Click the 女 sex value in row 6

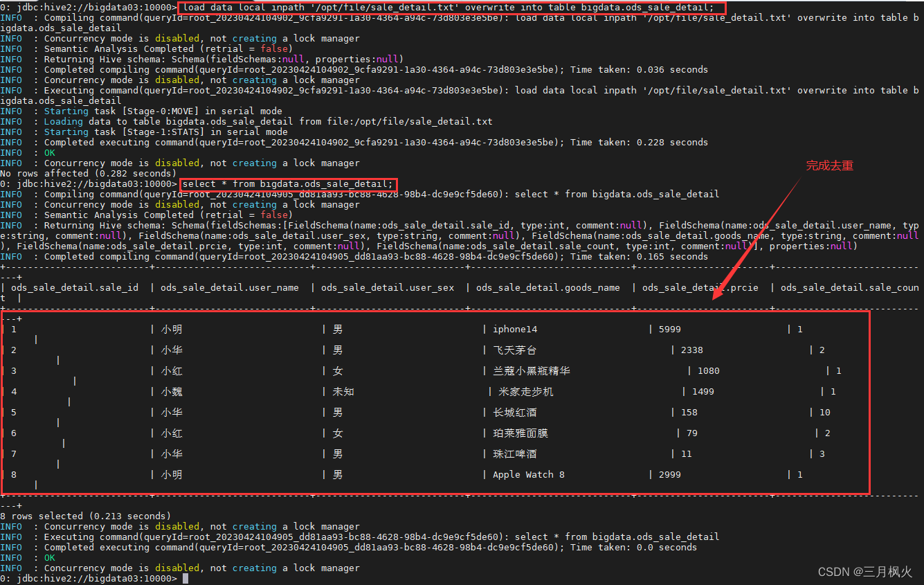338,433
